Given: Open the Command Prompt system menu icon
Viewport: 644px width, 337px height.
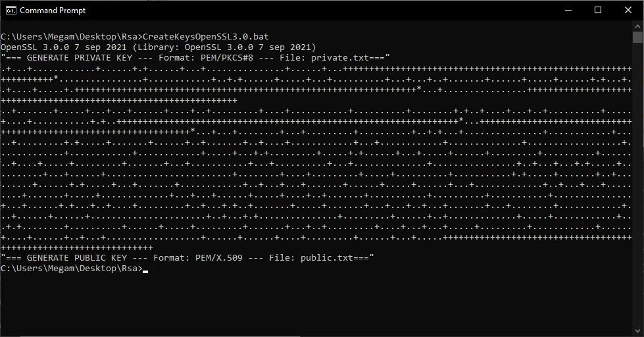Looking at the screenshot, I should (11, 11).
